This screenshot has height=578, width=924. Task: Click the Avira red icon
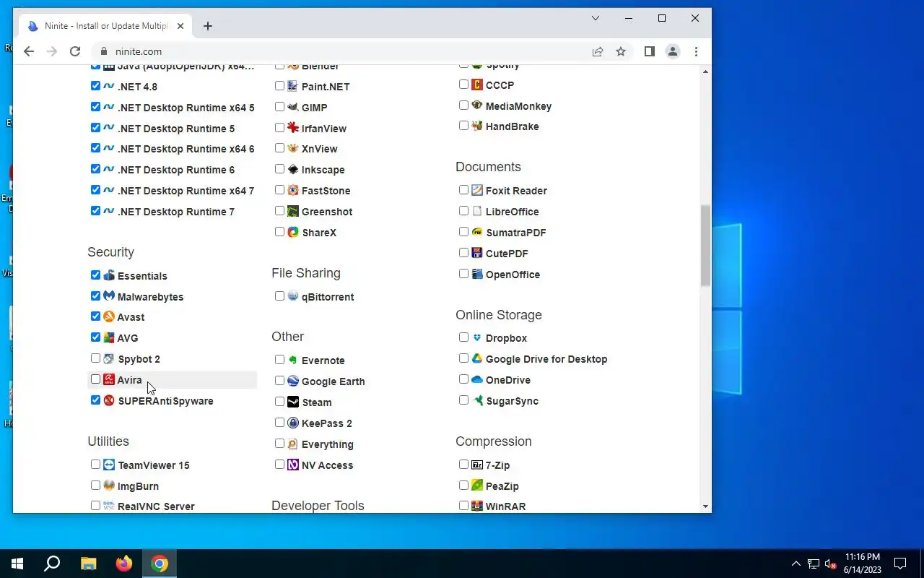109,379
